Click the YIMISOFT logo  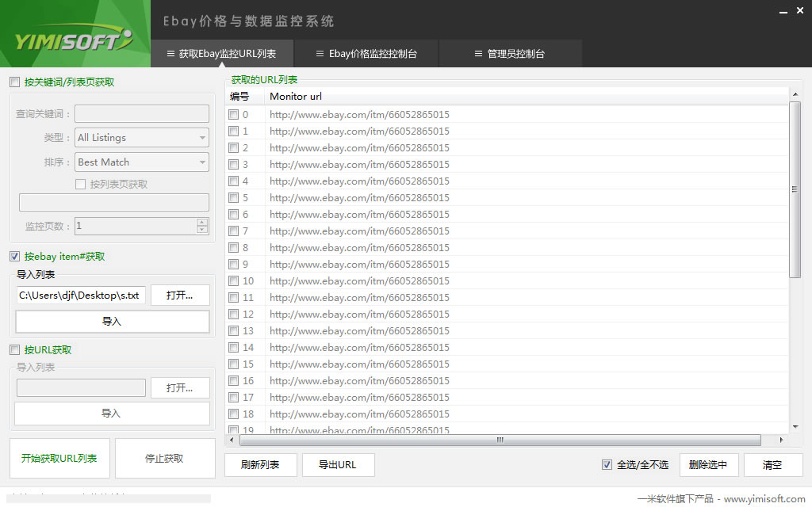pyautogui.click(x=74, y=39)
